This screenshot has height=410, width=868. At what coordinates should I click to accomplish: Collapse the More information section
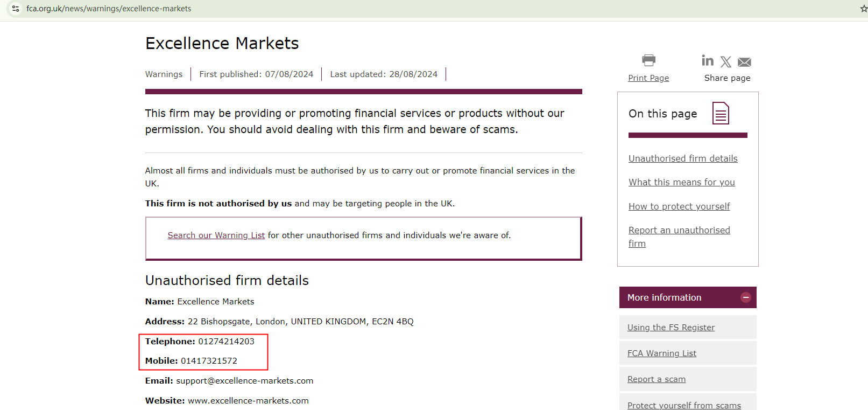pos(745,297)
